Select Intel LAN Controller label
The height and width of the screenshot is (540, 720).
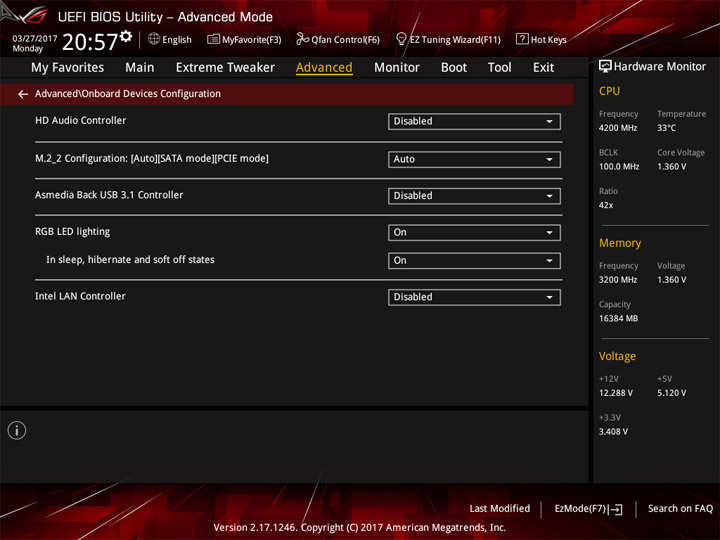(x=80, y=296)
